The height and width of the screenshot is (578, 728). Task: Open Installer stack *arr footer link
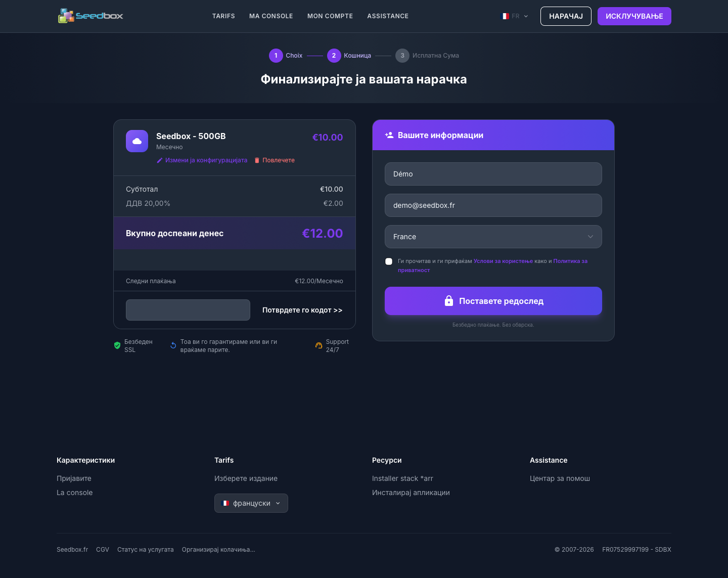point(402,478)
